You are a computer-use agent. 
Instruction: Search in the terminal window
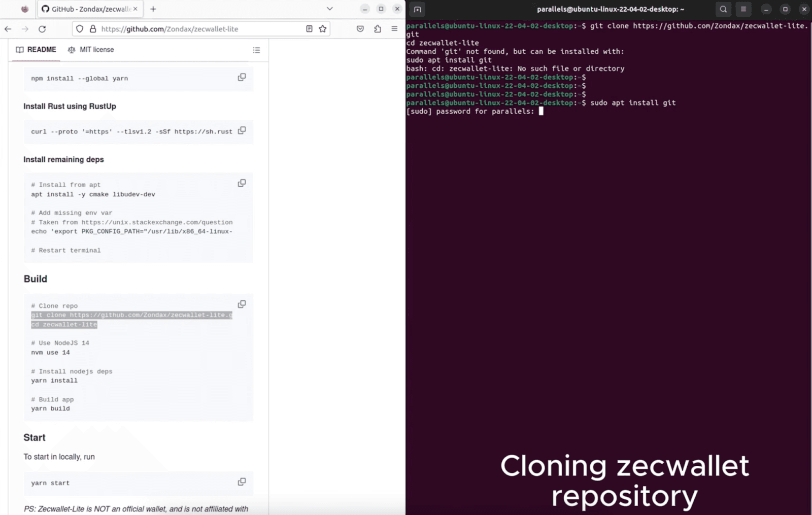[x=723, y=9]
